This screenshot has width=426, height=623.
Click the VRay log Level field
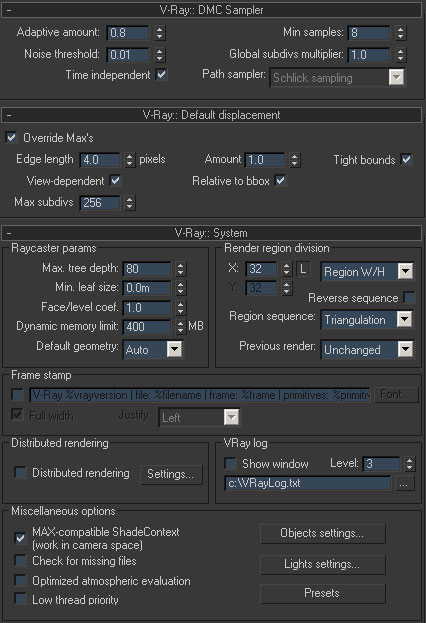pyautogui.click(x=381, y=464)
